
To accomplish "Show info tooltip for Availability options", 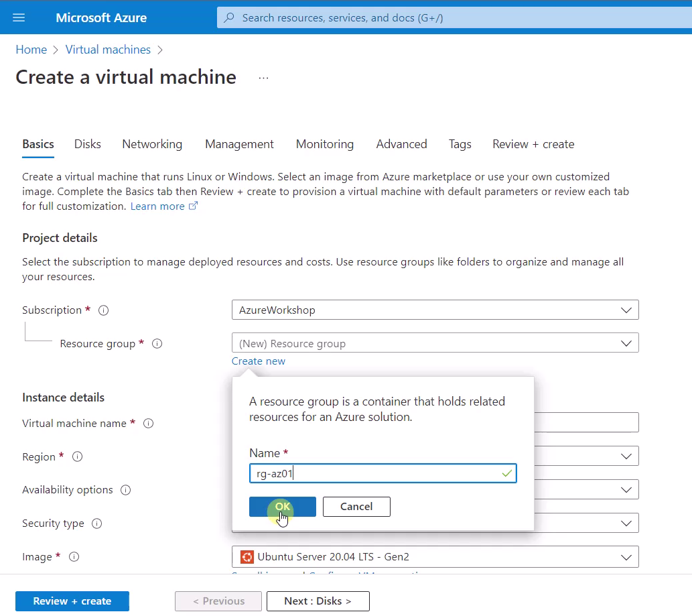I will [126, 490].
